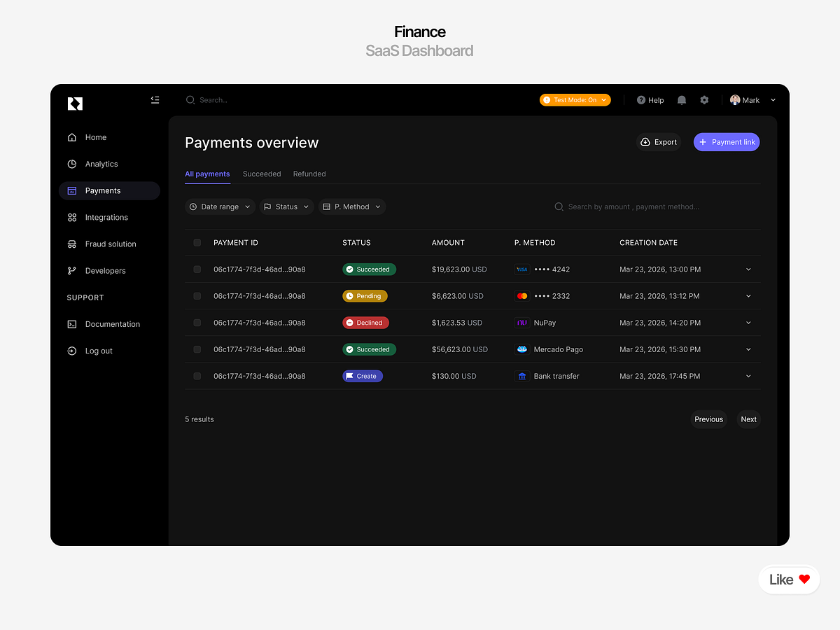Open notifications bell
The image size is (840, 630).
pos(682,100)
